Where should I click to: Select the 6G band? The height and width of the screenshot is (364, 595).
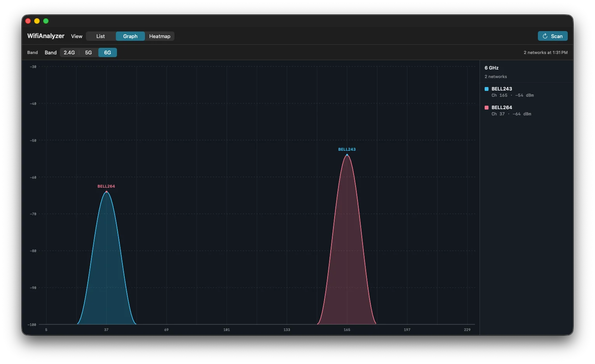[x=108, y=52]
